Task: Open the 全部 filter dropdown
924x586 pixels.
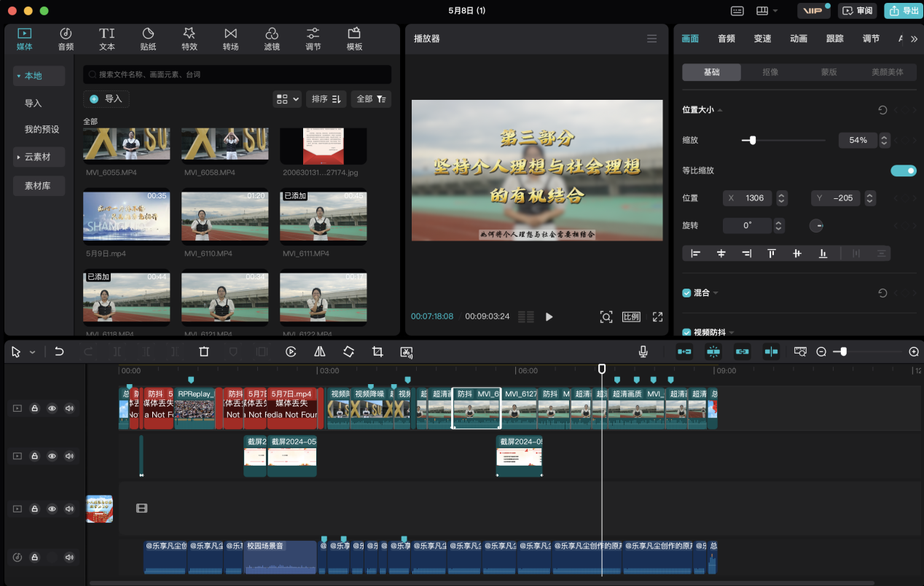Action: pyautogui.click(x=372, y=99)
